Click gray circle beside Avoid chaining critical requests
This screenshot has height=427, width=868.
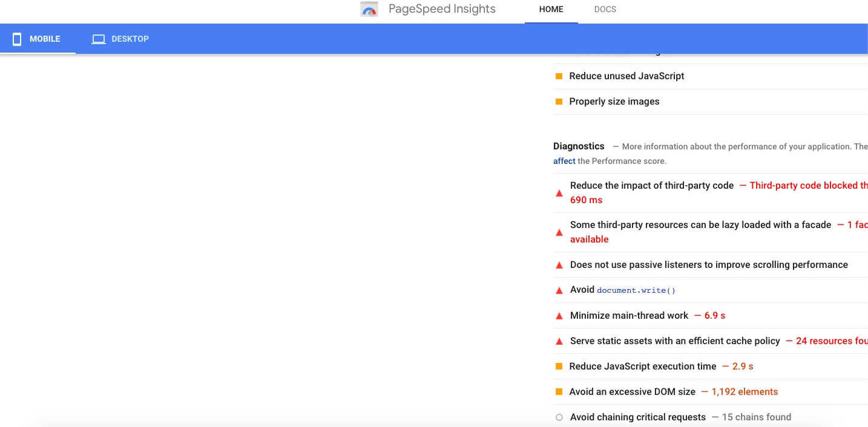tap(559, 417)
